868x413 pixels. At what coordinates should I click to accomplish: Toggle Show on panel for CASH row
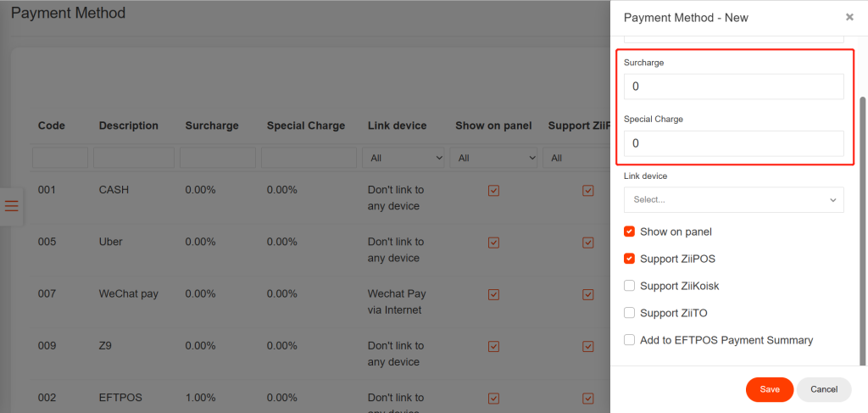point(493,191)
